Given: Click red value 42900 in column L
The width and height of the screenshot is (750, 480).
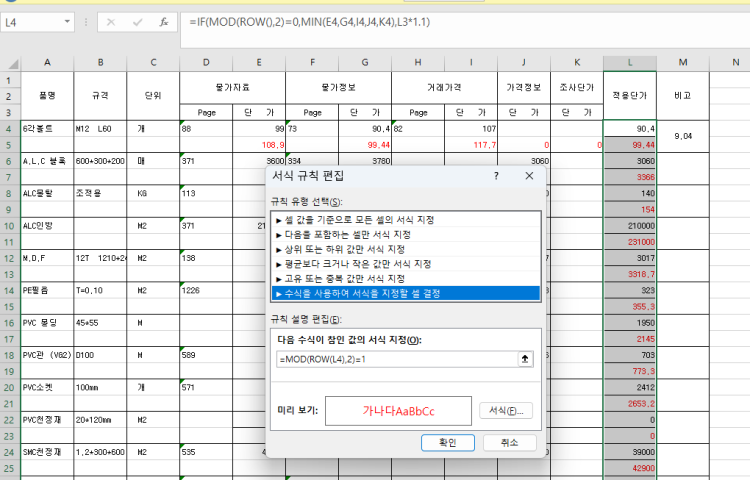Looking at the screenshot, I should coord(630,468).
